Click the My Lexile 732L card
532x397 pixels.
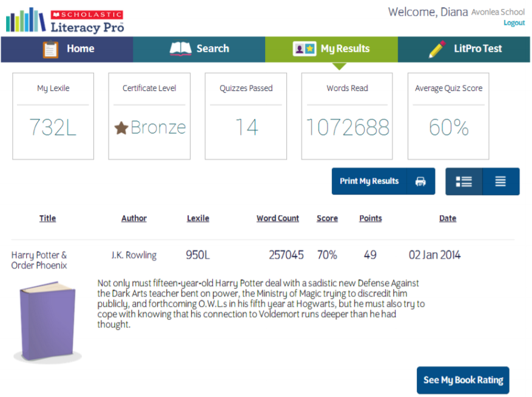(53, 116)
